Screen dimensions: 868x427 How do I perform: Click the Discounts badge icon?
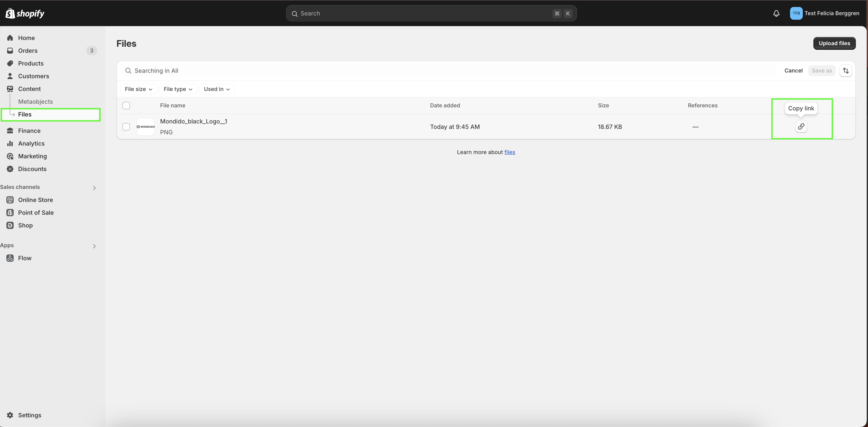(x=10, y=169)
